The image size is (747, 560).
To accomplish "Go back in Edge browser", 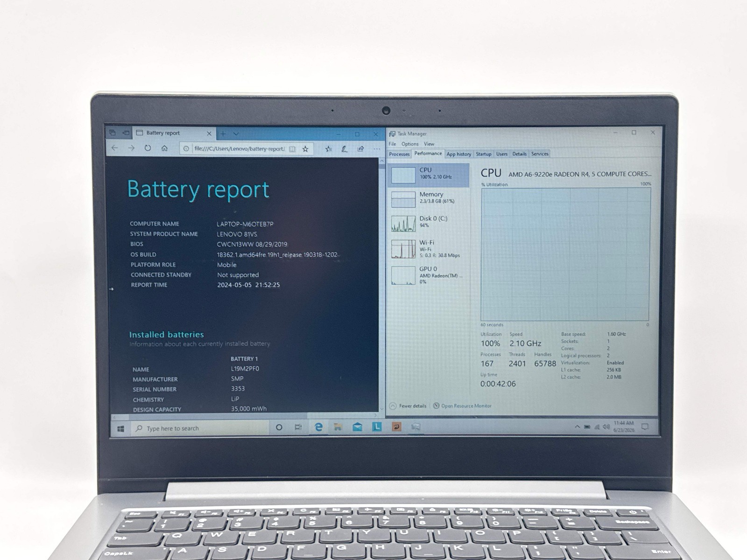I will point(114,148).
